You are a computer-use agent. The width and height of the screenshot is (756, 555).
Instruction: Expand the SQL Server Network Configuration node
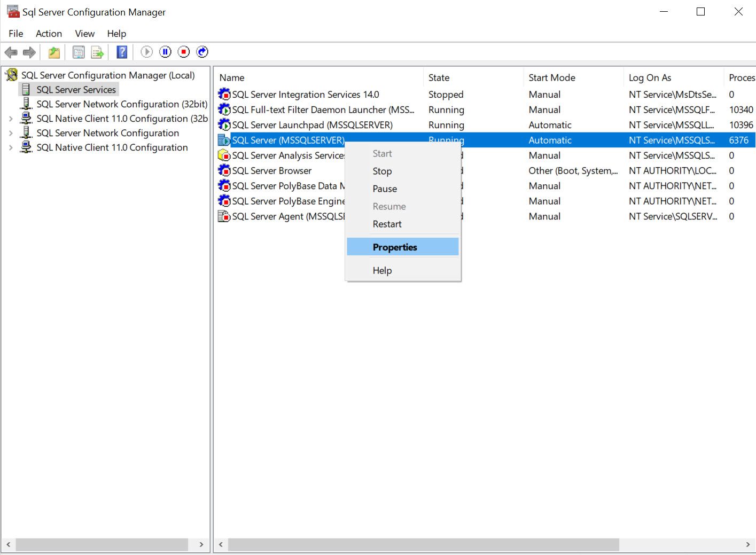pos(11,133)
